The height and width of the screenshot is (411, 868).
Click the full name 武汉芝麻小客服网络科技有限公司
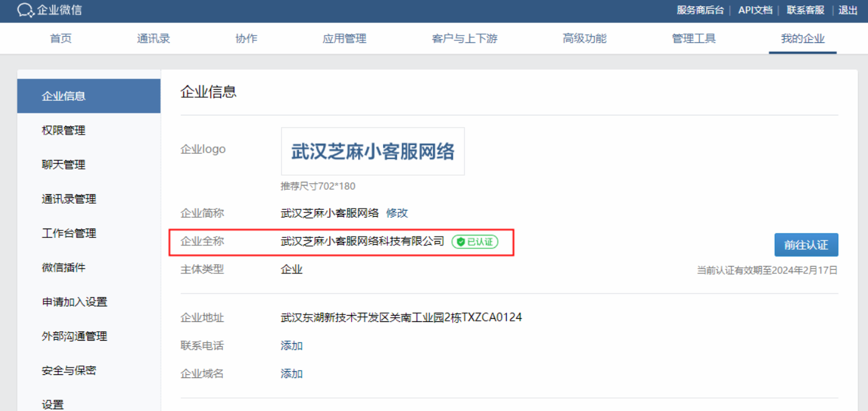pos(362,241)
